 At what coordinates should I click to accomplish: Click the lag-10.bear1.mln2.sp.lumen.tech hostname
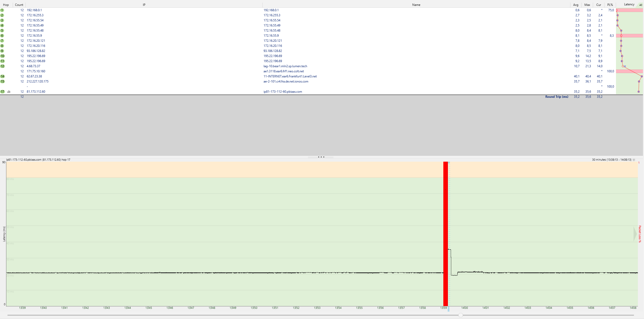285,66
